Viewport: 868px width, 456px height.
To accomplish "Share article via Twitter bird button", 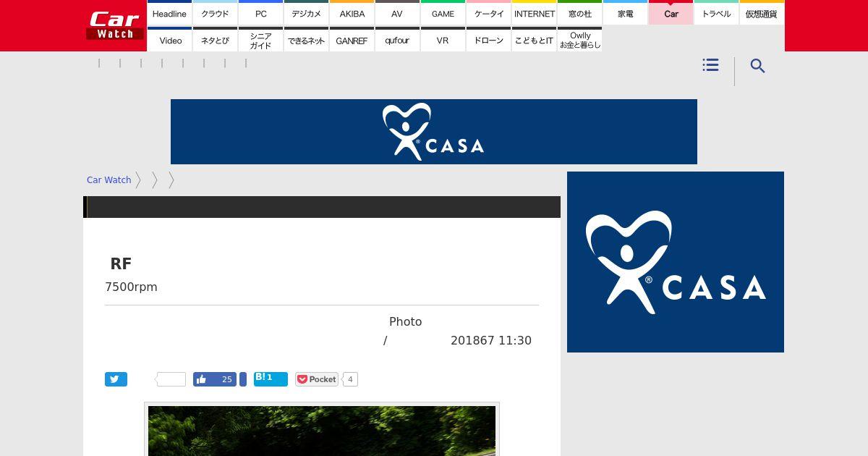I will [116, 379].
